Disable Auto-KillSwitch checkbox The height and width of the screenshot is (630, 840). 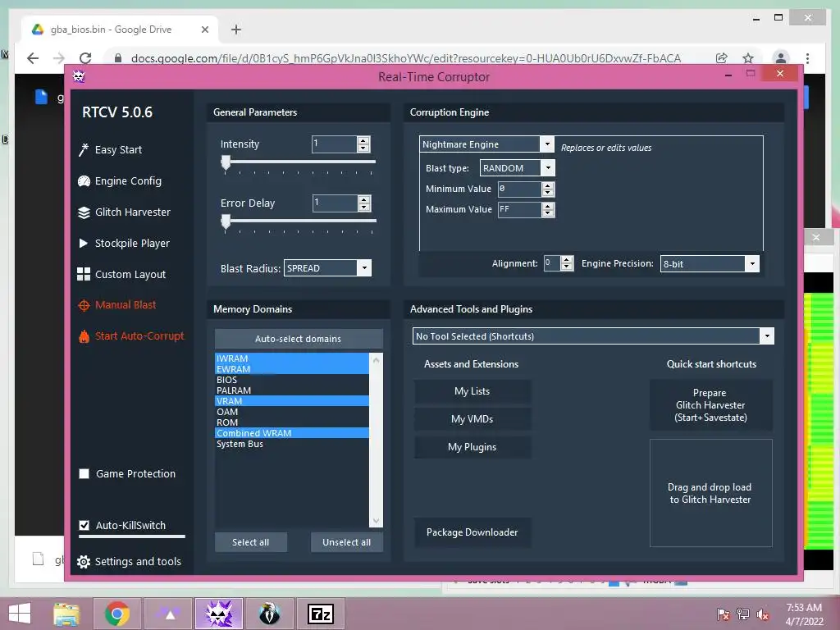pos(84,525)
